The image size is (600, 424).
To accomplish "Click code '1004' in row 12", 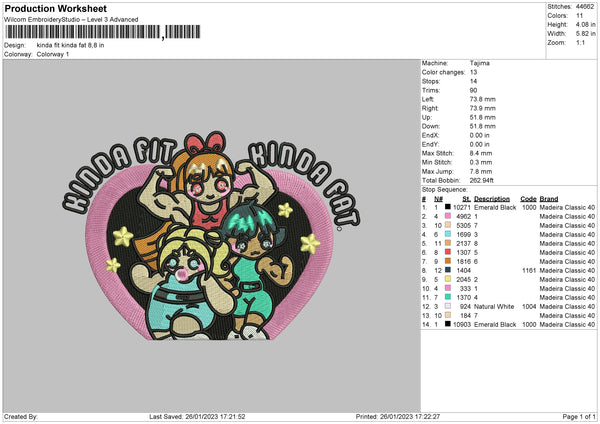I will point(529,306).
